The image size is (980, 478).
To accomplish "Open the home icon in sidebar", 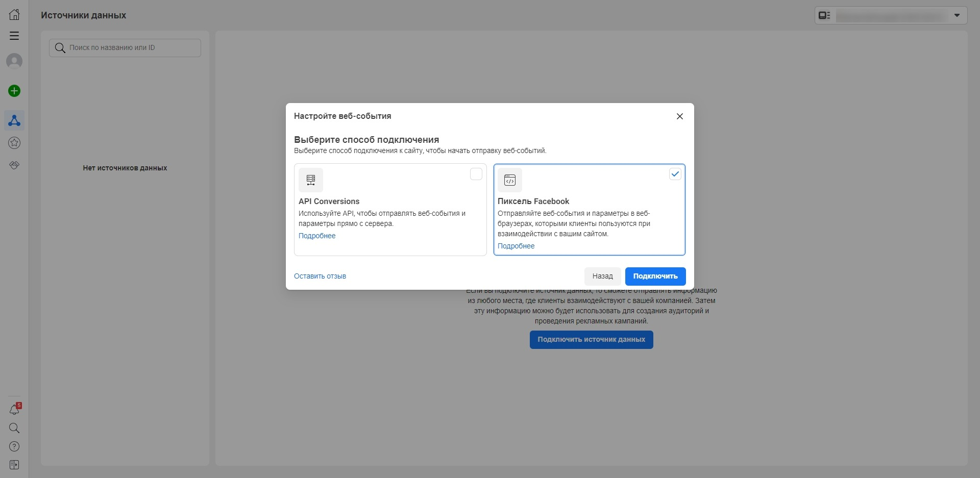I will pyautogui.click(x=14, y=14).
